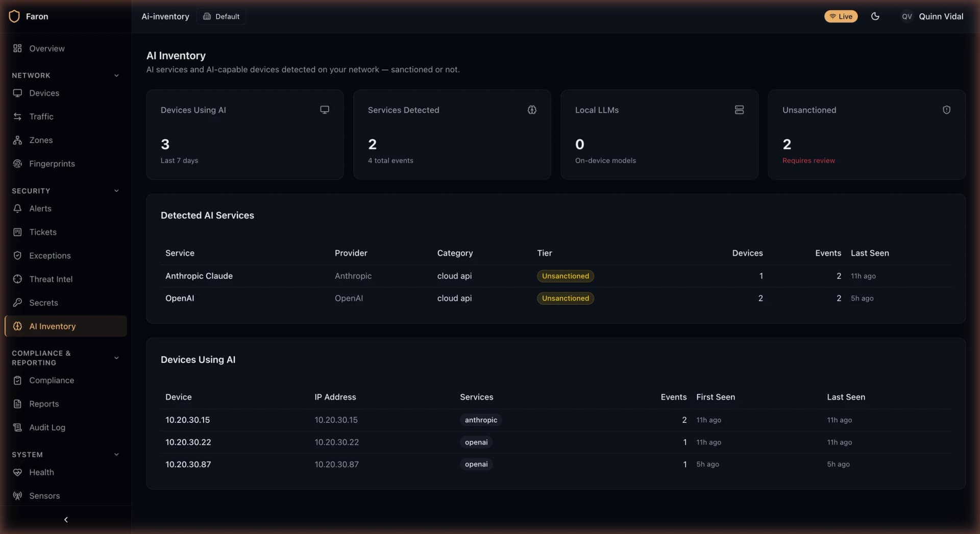Viewport: 980px width, 534px height.
Task: Click the Traffic arrows icon
Action: [x=17, y=116]
